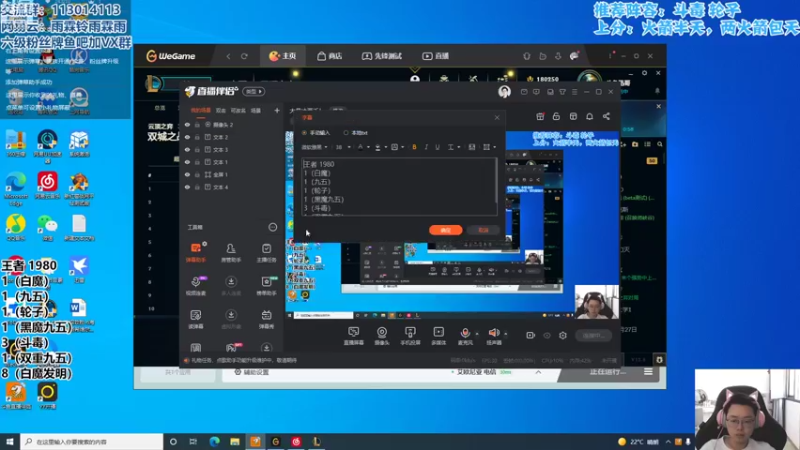Open 读弹幕 tool in toolbox

[x=195, y=318]
